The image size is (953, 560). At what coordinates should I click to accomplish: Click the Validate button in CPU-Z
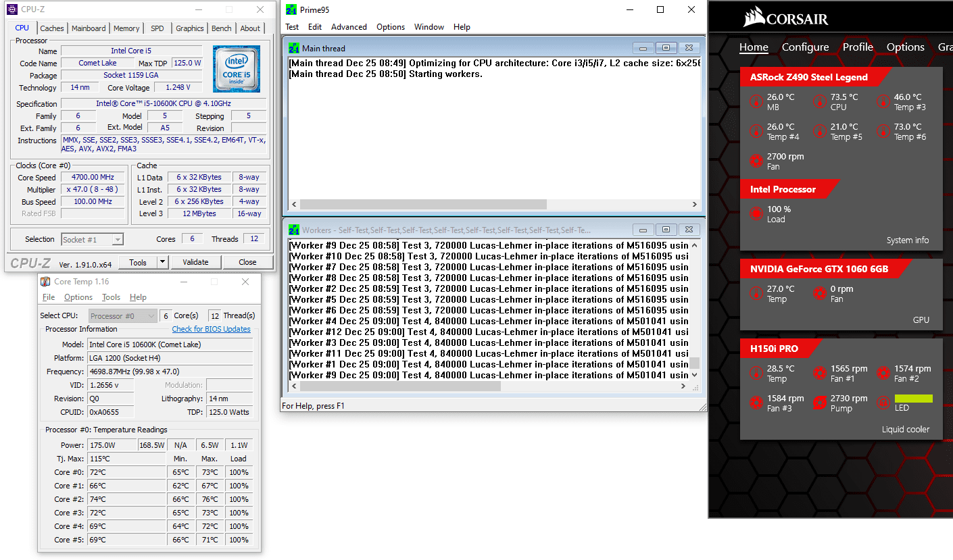195,262
